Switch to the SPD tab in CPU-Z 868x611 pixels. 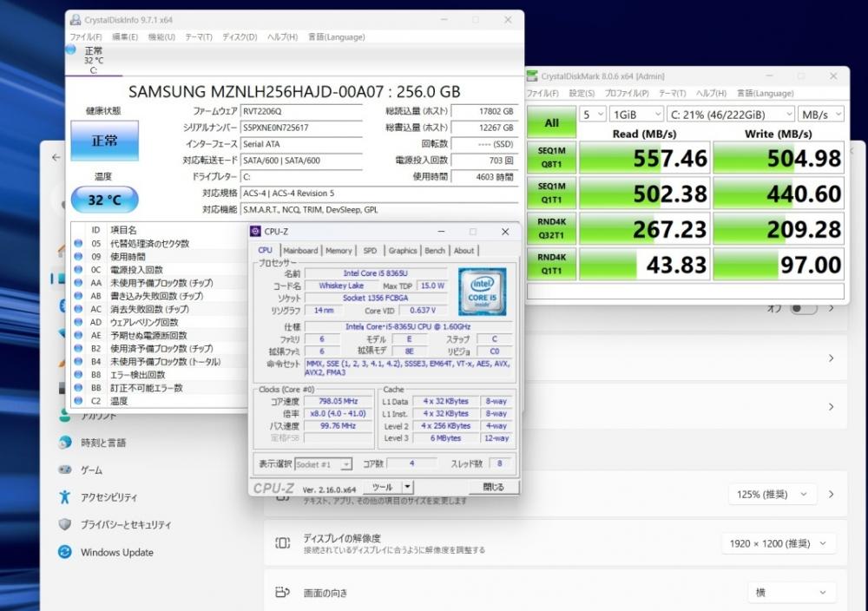370,251
